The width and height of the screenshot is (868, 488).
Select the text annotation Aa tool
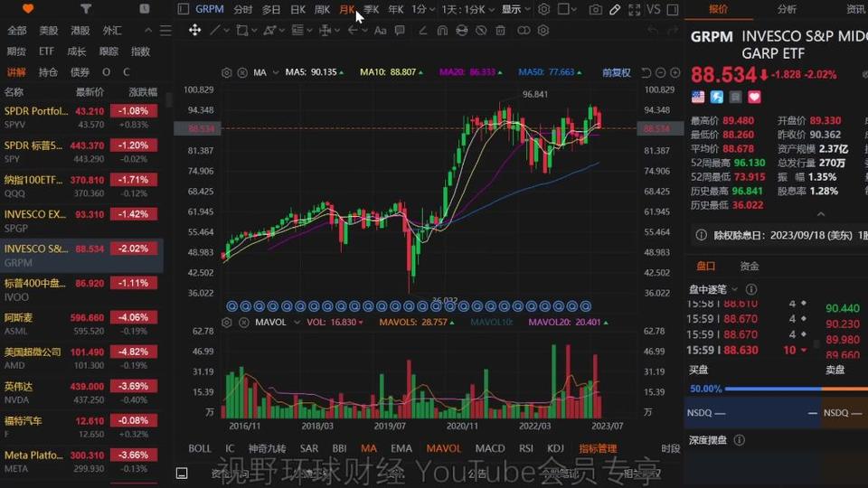(x=381, y=31)
